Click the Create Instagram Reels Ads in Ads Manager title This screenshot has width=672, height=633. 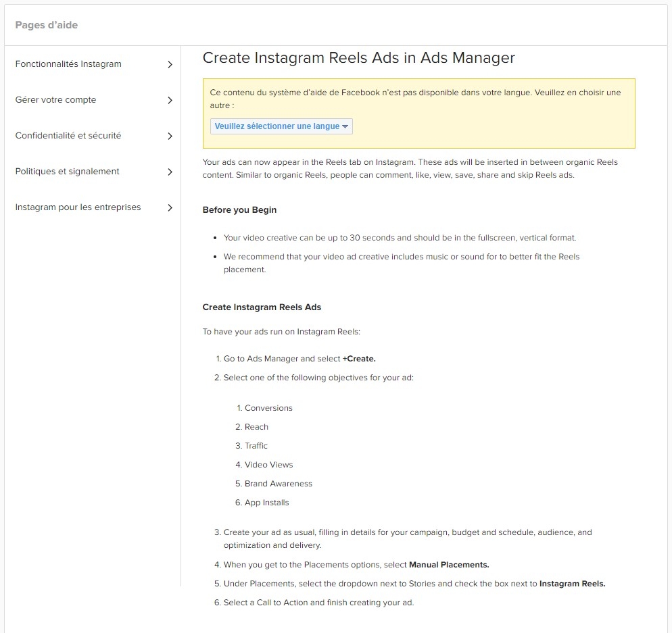pyautogui.click(x=358, y=58)
